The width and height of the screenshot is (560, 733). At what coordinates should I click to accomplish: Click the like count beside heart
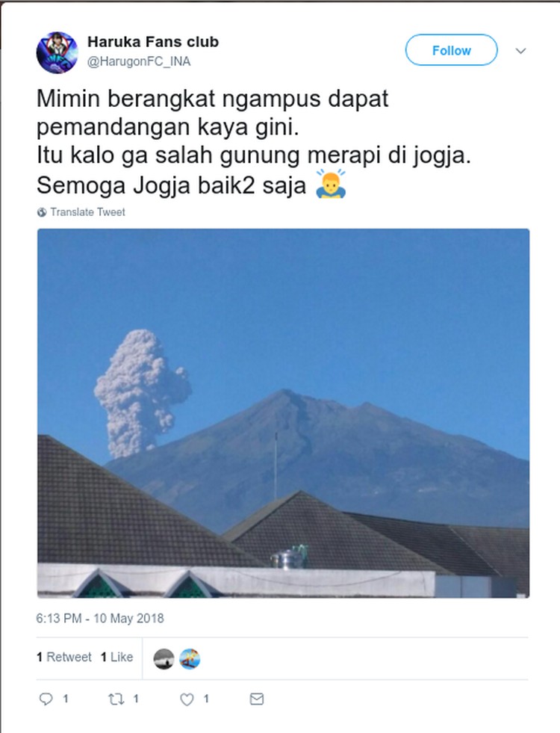click(x=206, y=699)
